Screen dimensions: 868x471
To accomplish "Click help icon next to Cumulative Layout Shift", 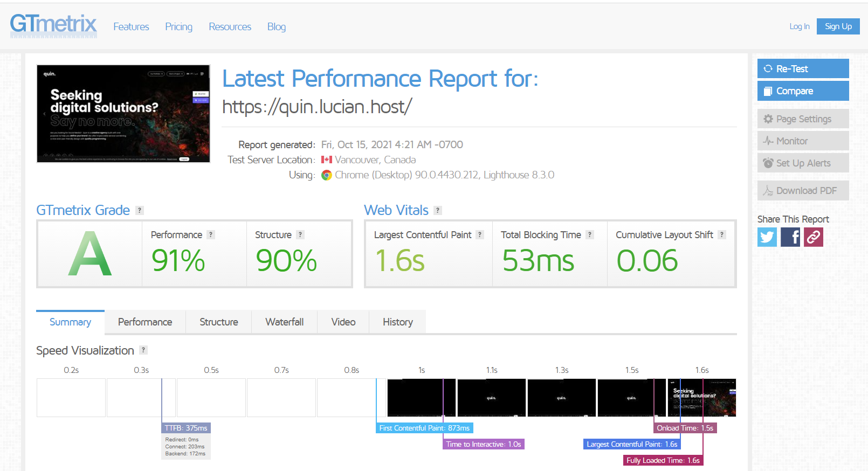I will 722,235.
